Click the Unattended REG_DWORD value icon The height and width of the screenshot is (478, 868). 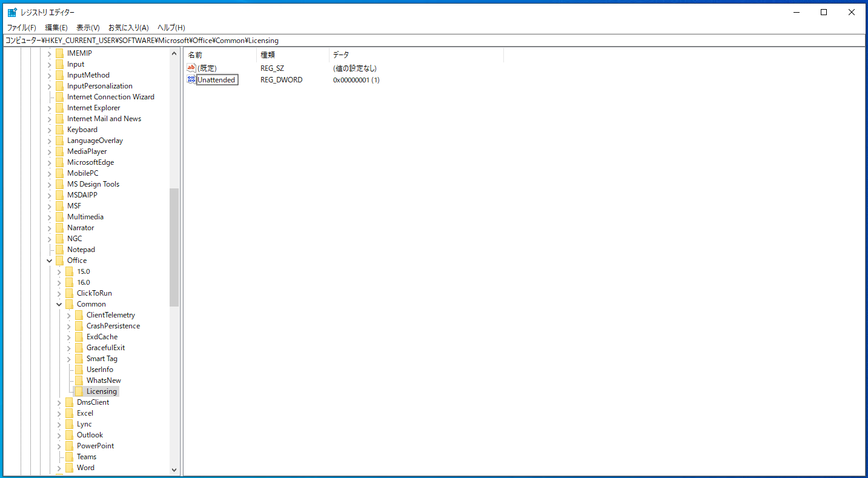point(191,79)
